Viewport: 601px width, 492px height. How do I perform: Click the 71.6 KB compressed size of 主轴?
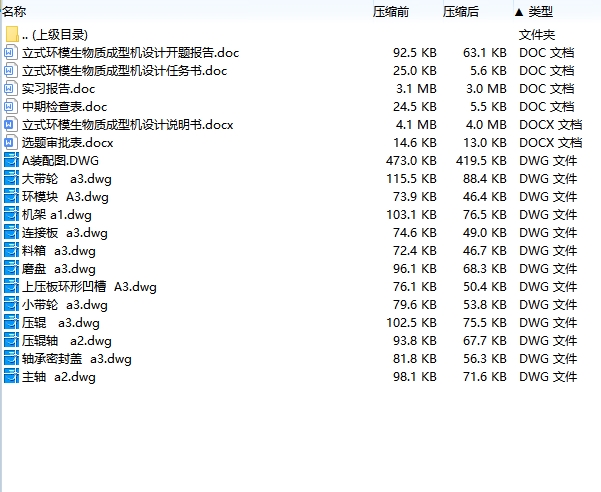485,377
